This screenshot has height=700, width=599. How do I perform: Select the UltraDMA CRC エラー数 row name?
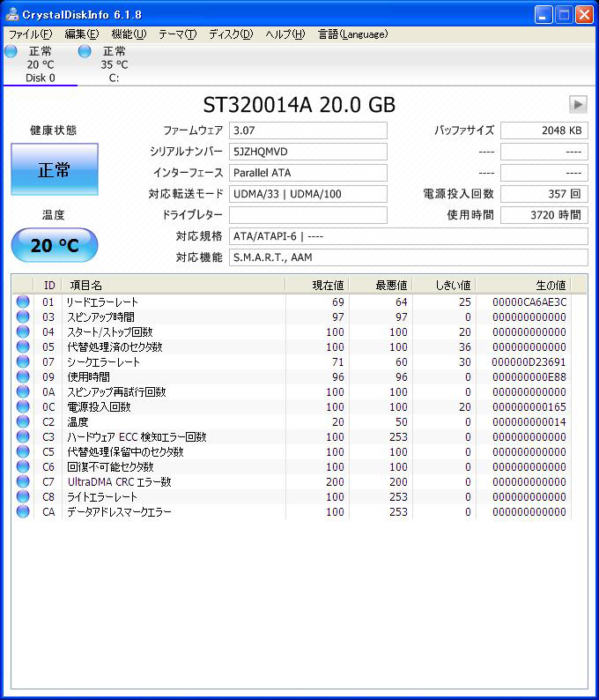[119, 481]
